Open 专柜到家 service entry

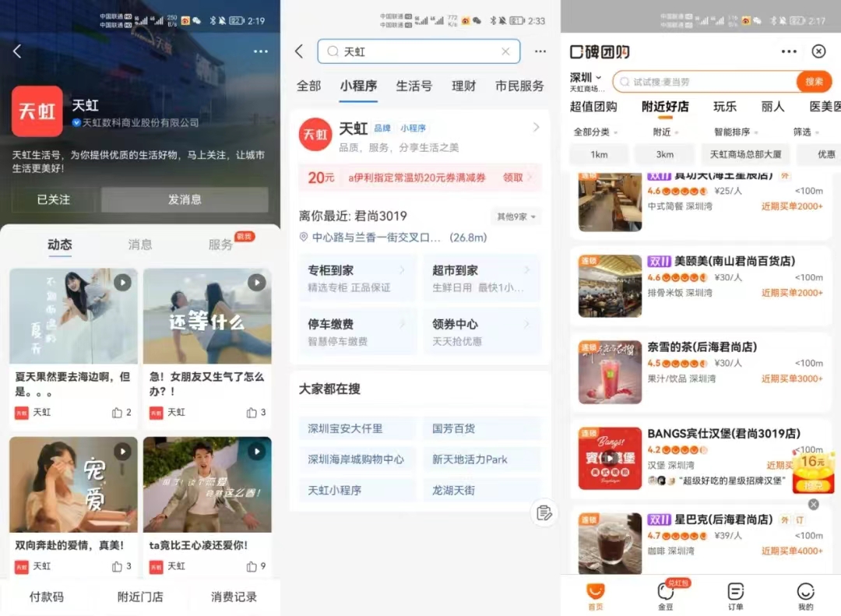tap(357, 278)
